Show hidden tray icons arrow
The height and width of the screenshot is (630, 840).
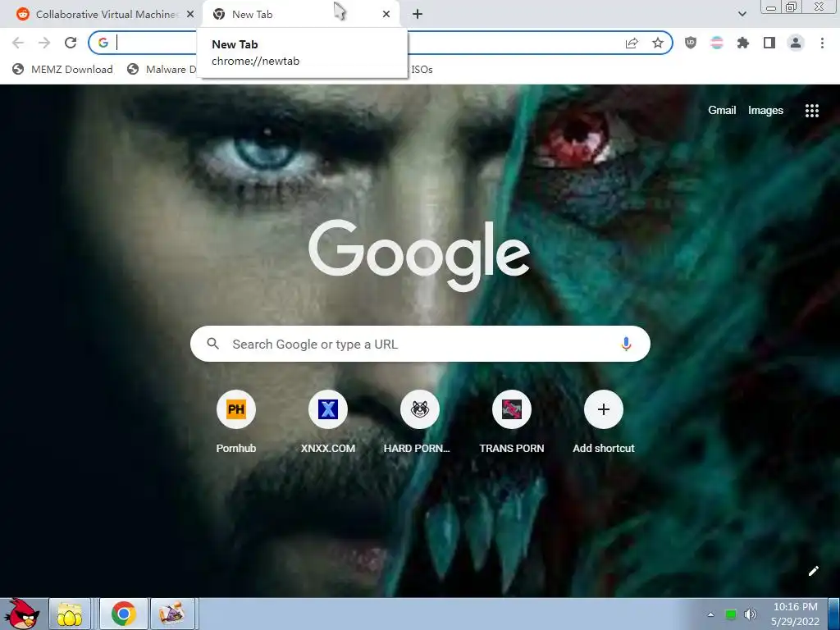click(x=711, y=614)
